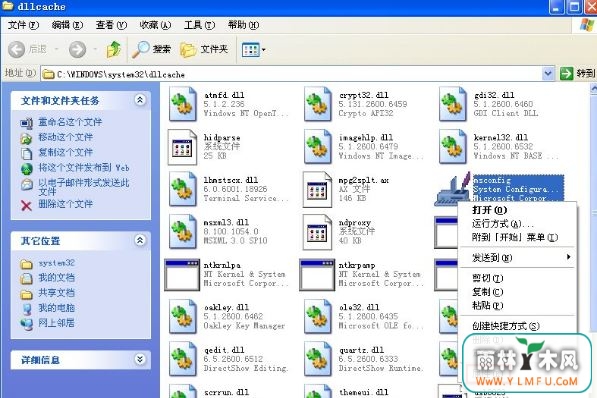597x398 pixels.
Task: Open 共享文档 in other places
Action: pyautogui.click(x=56, y=293)
